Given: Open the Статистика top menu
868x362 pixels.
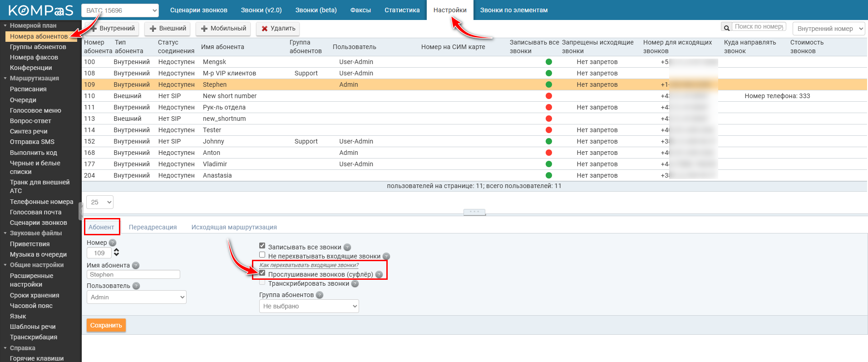Looking at the screenshot, I should pos(402,10).
